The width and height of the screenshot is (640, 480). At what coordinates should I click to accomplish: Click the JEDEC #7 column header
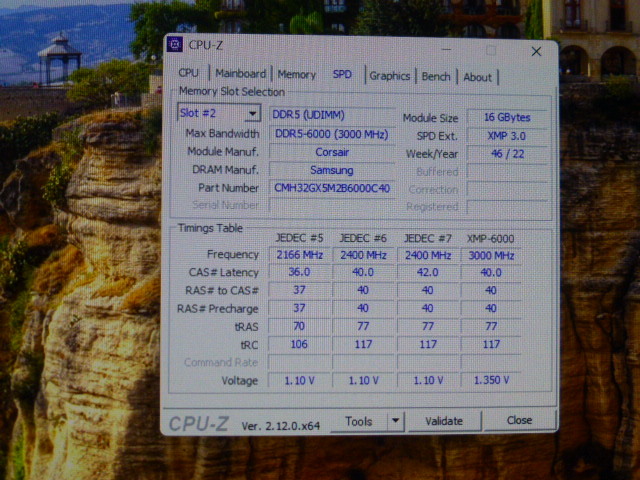coord(427,238)
